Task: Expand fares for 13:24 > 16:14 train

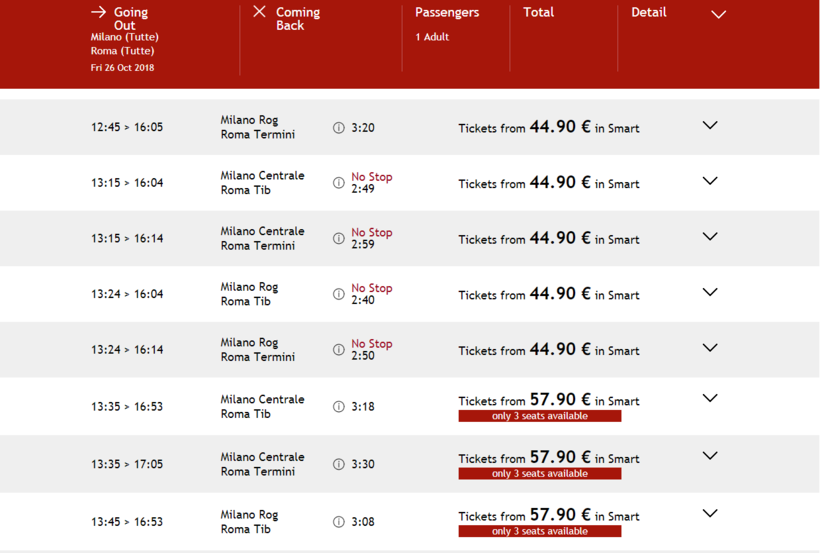Action: (x=710, y=348)
